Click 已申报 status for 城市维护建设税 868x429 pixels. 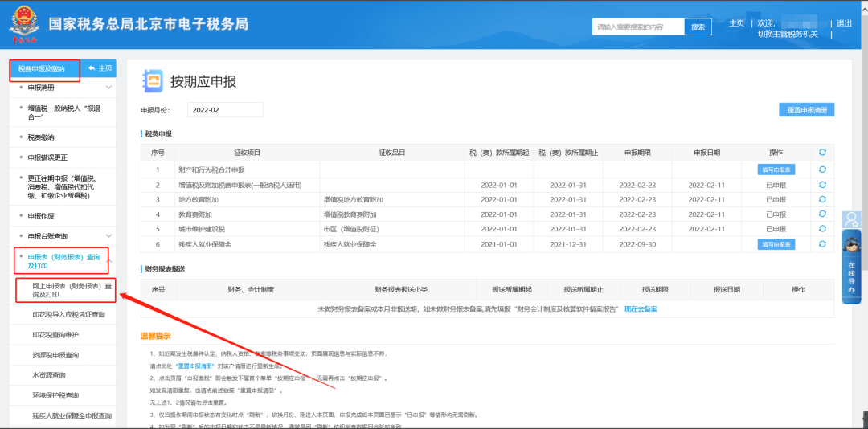click(x=776, y=229)
